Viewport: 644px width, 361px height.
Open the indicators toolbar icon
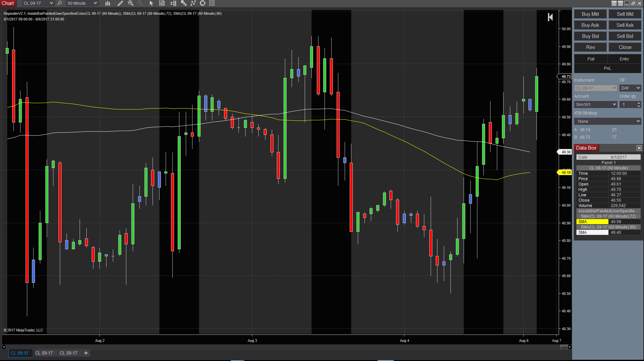193,3
